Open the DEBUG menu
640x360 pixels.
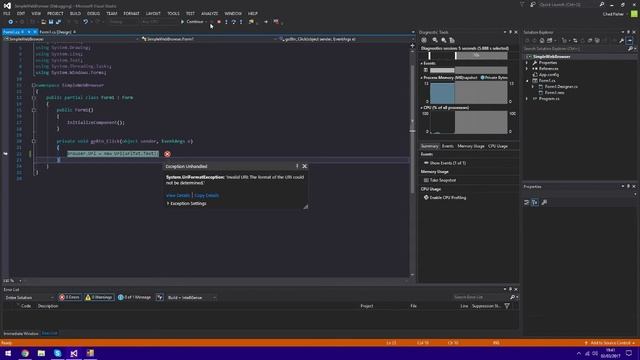[x=93, y=13]
